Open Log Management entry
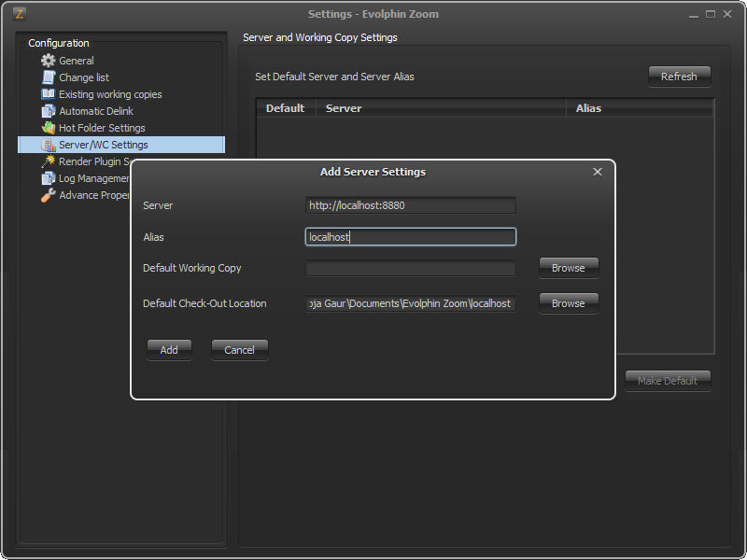Screen dimensions: 747x560 (94, 178)
